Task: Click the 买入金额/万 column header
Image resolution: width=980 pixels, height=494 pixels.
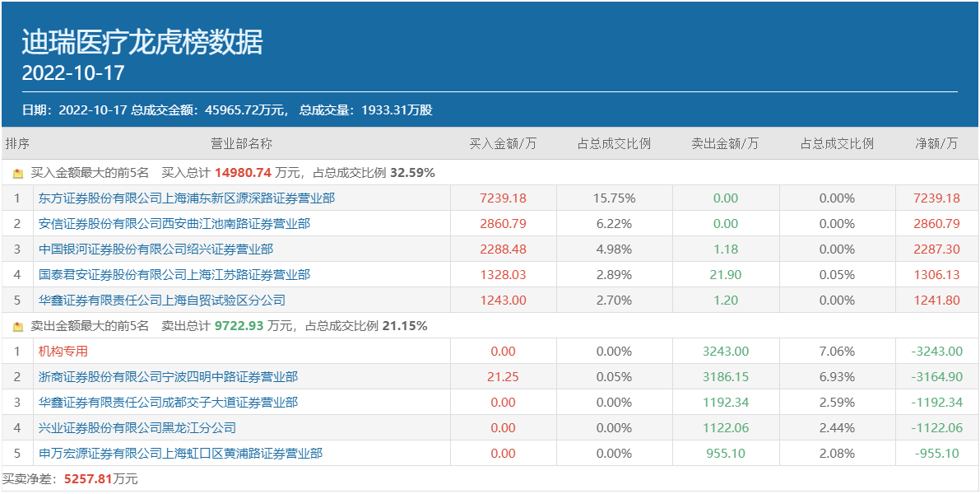Action: [503, 144]
